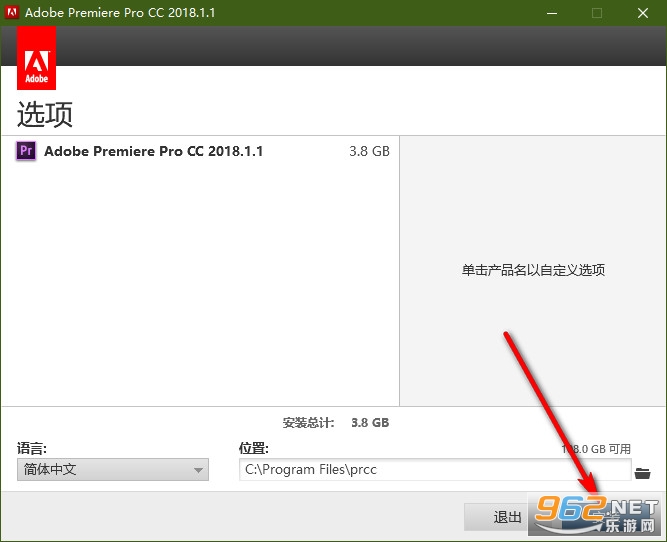The image size is (667, 542).
Task: Click the red Adobe logo
Action: pos(37,58)
